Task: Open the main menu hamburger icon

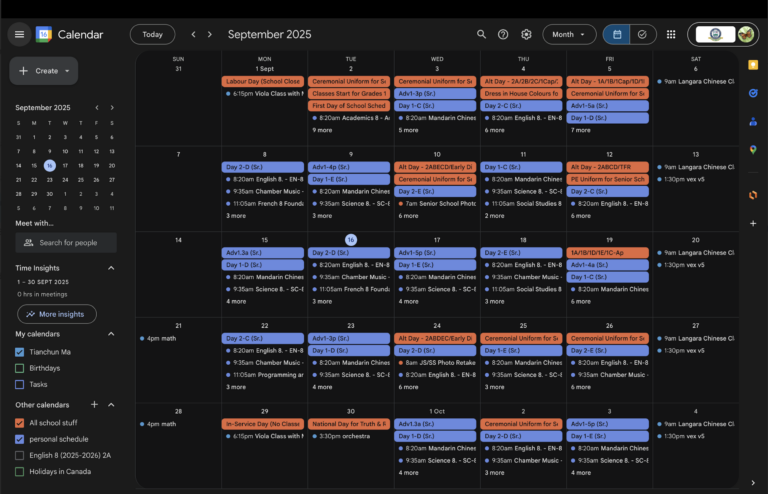Action: click(x=19, y=34)
